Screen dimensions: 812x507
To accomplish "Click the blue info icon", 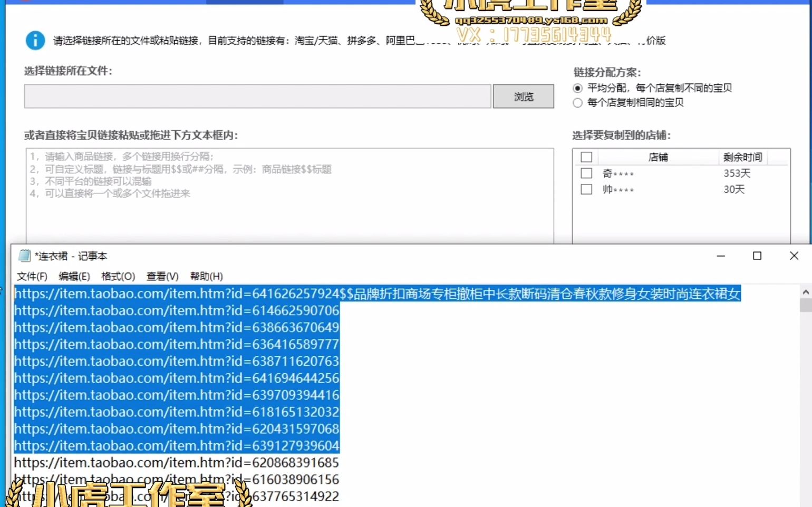I will coord(35,40).
